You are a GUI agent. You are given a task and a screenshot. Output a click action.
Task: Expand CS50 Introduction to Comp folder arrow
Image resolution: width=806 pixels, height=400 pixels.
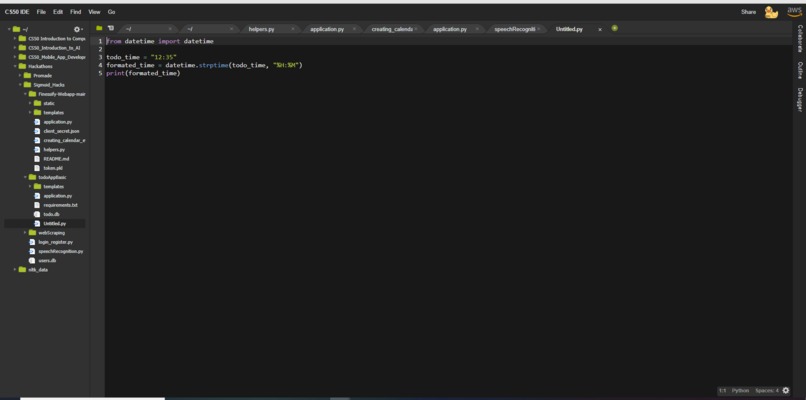[15, 39]
